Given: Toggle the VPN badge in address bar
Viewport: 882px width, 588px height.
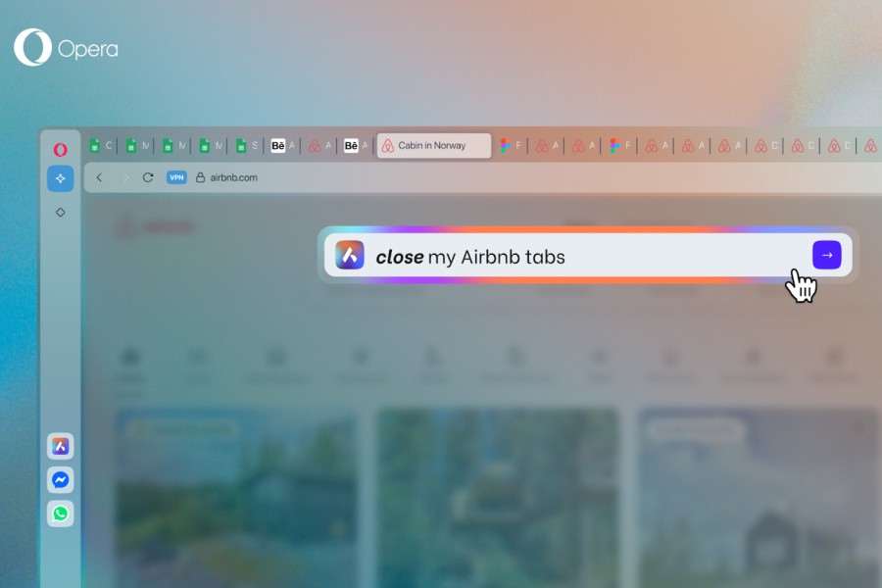Looking at the screenshot, I should pos(176,177).
